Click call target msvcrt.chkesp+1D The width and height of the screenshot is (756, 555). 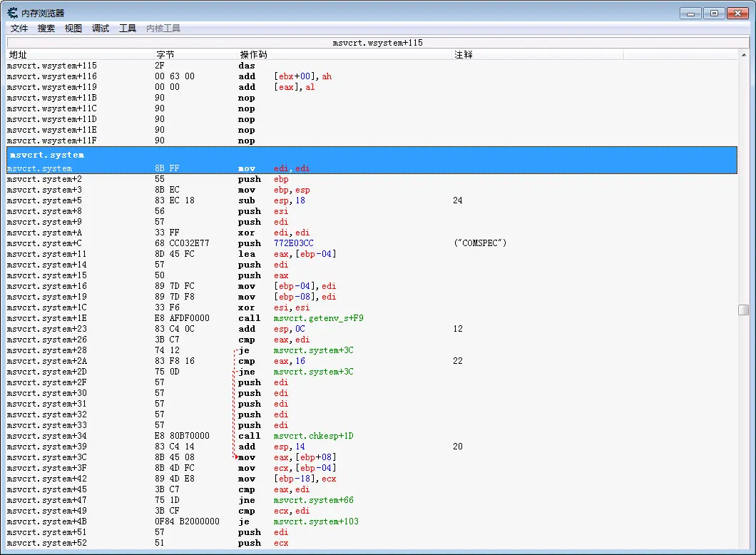pyautogui.click(x=313, y=436)
